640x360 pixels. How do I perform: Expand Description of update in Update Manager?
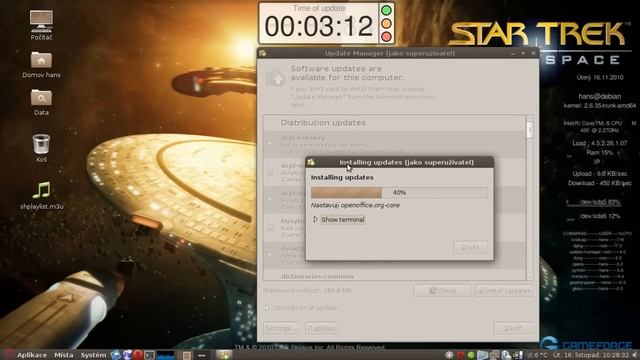(x=301, y=308)
